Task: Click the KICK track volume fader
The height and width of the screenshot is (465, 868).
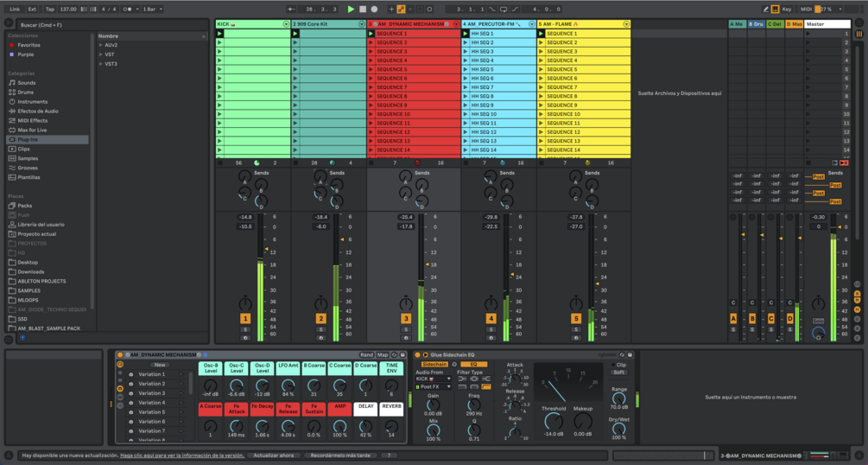Action: (266, 249)
